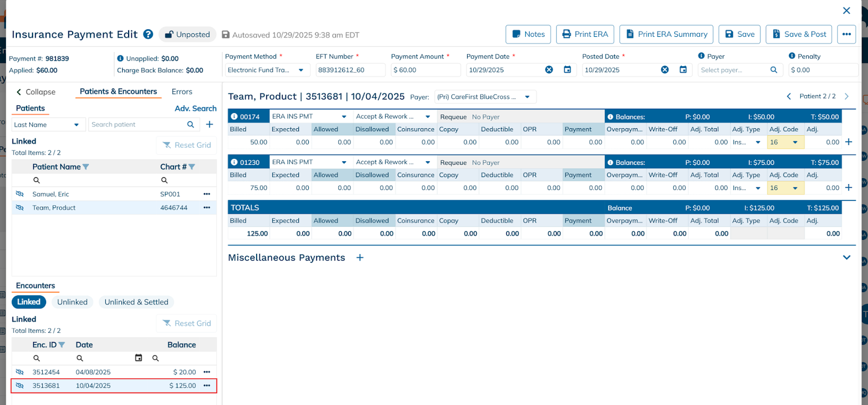Switch to the Errors tab
This screenshot has width=868, height=405.
[182, 92]
